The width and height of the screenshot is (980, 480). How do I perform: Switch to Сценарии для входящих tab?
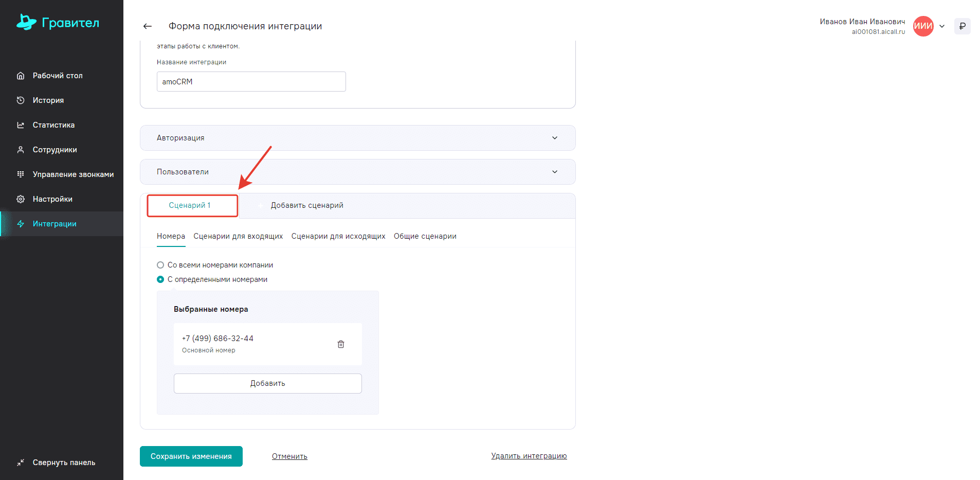coord(238,236)
